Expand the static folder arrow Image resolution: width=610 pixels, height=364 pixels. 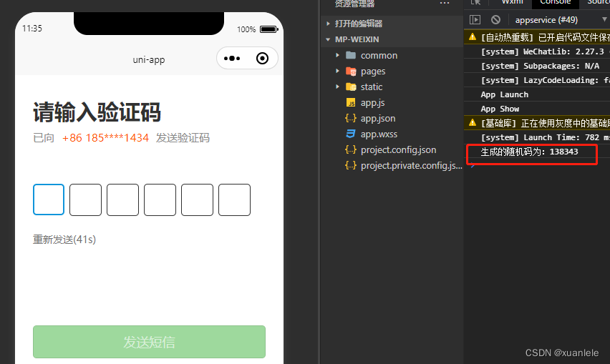click(337, 87)
